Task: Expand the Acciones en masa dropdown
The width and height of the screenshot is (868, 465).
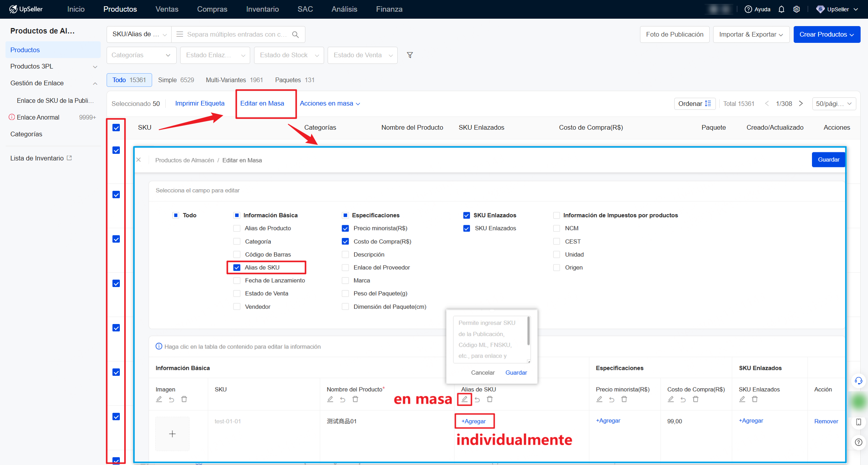Action: 330,103
